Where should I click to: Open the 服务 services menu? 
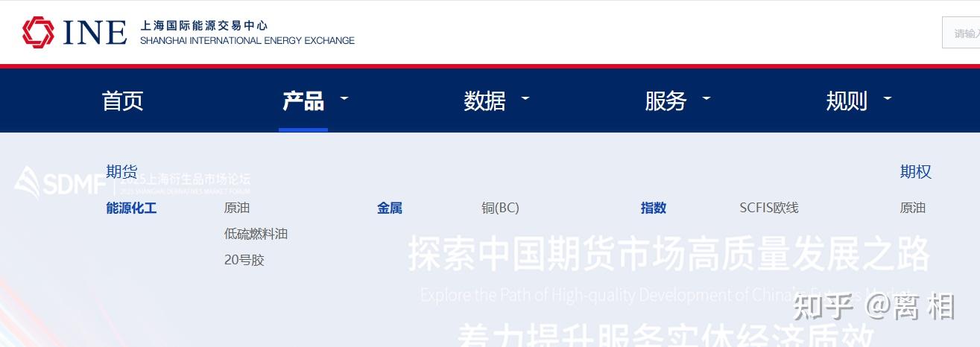[x=666, y=101]
